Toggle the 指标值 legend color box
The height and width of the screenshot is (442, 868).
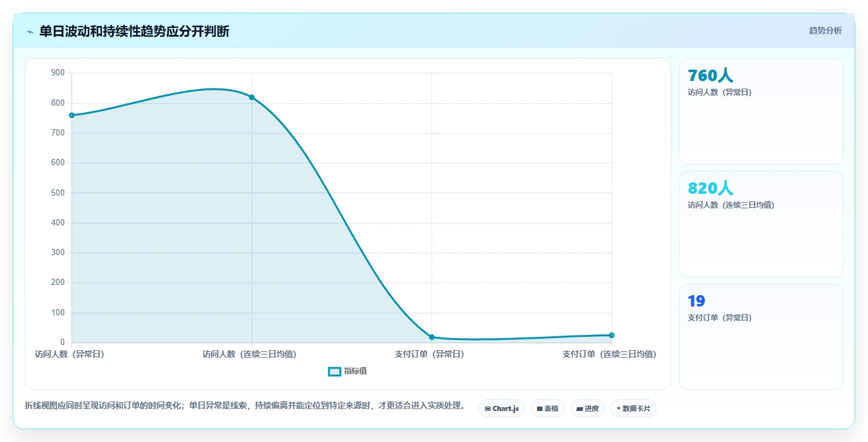click(335, 371)
